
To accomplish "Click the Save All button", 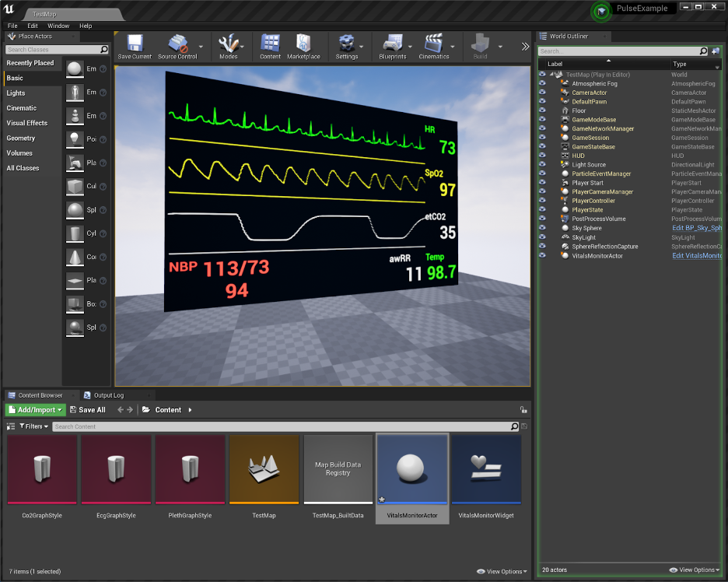I will coord(88,410).
